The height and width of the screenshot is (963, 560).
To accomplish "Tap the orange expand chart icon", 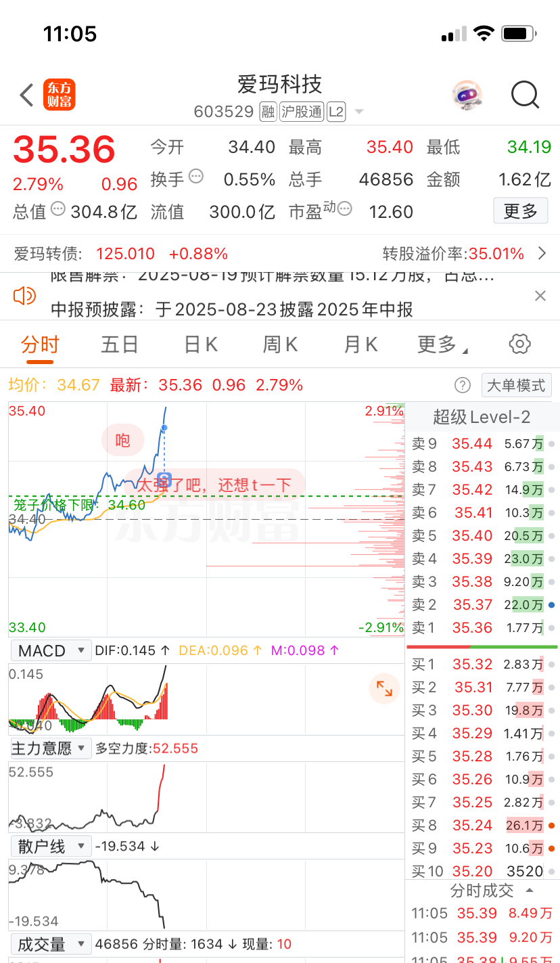I will click(384, 689).
